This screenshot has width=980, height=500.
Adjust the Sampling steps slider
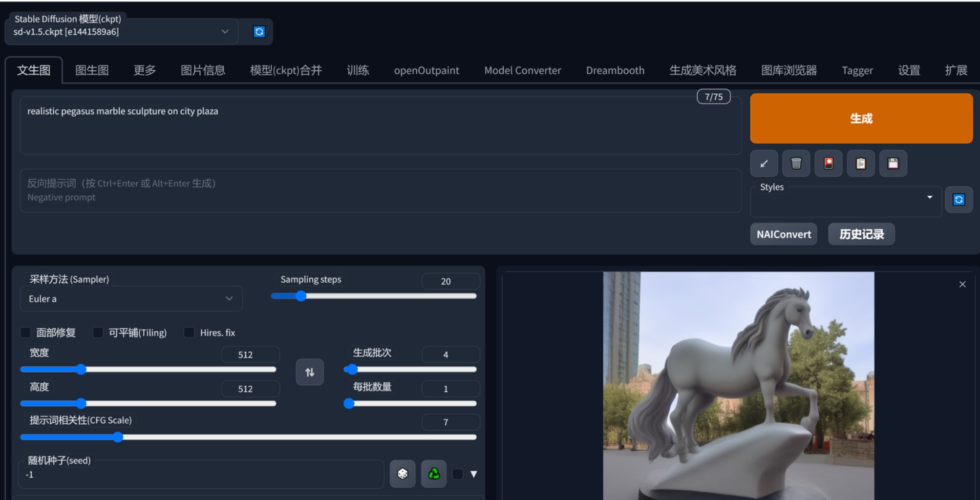coord(374,296)
